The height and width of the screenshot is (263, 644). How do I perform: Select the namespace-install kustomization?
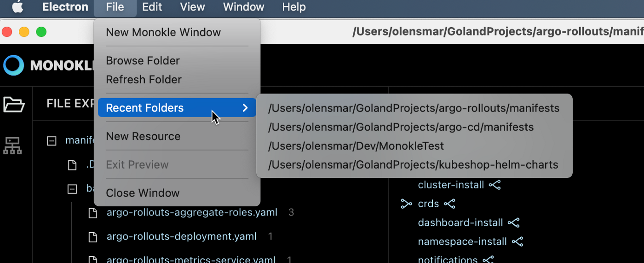point(462,242)
